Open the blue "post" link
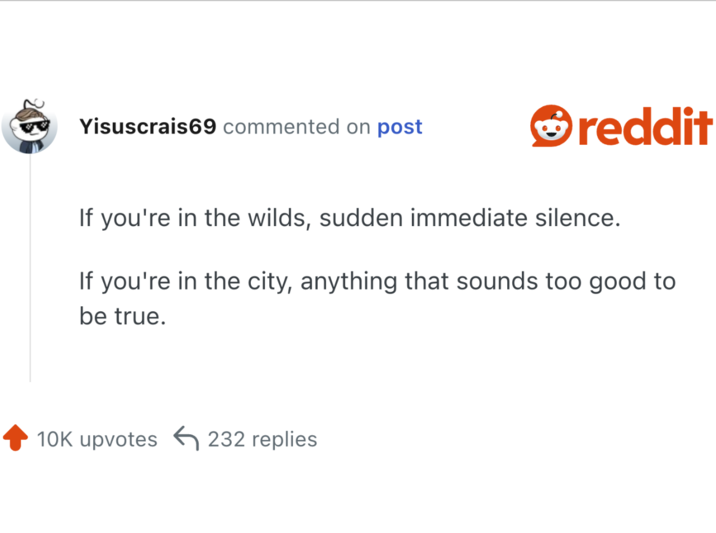The width and height of the screenshot is (716, 533). click(399, 127)
